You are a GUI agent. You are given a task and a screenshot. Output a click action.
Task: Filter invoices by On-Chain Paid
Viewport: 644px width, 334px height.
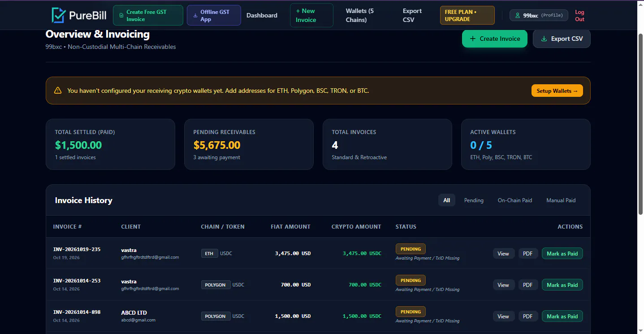click(x=515, y=200)
